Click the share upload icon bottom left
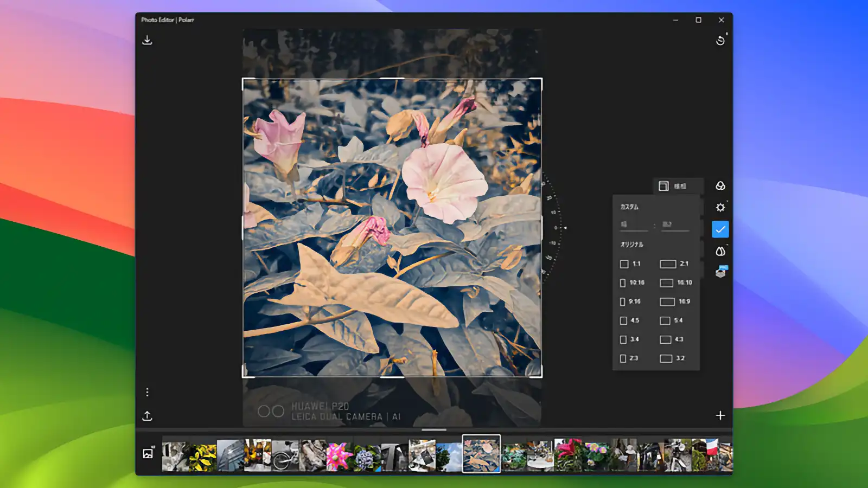This screenshot has width=868, height=488. pos(148,416)
